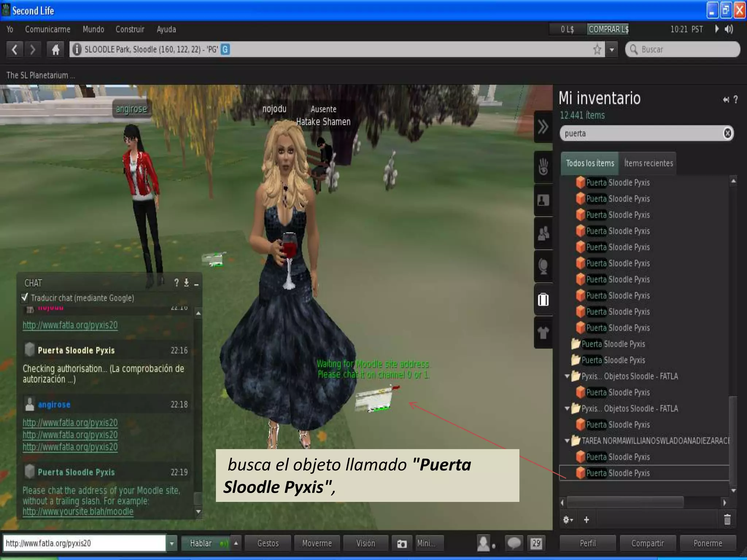Open the location bar history dropdown
The image size is (747, 560).
(612, 49)
